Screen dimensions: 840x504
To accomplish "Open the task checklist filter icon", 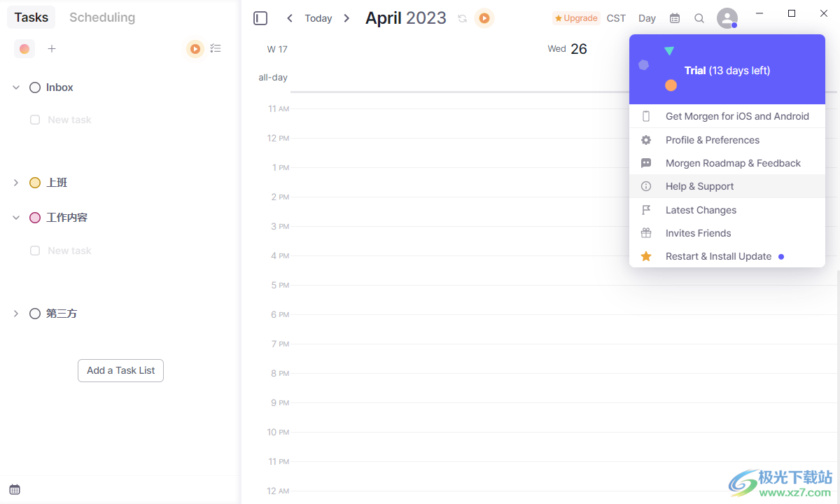I will tap(216, 48).
